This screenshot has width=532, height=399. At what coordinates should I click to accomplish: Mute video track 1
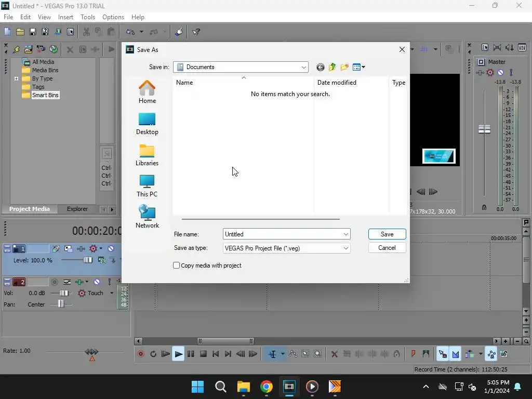tap(111, 249)
